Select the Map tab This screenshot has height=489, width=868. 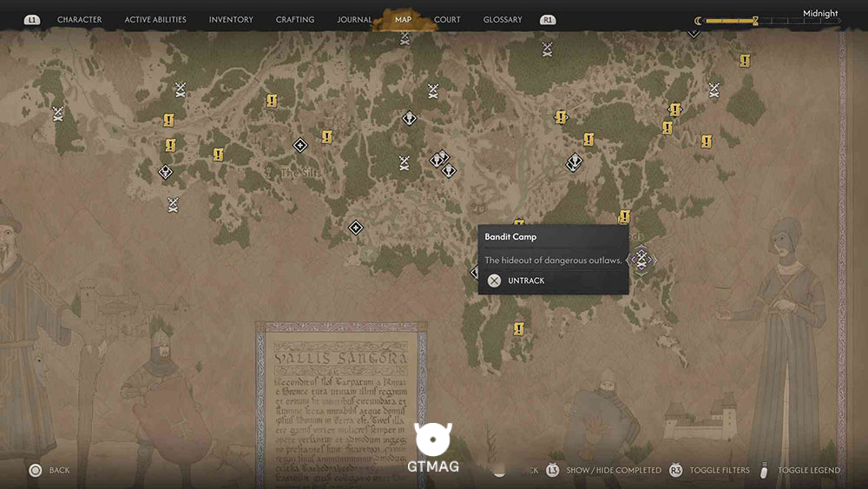(403, 19)
